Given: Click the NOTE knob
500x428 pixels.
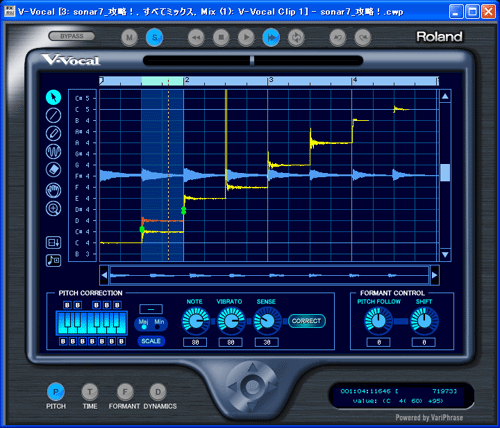Looking at the screenshot, I should [196, 321].
